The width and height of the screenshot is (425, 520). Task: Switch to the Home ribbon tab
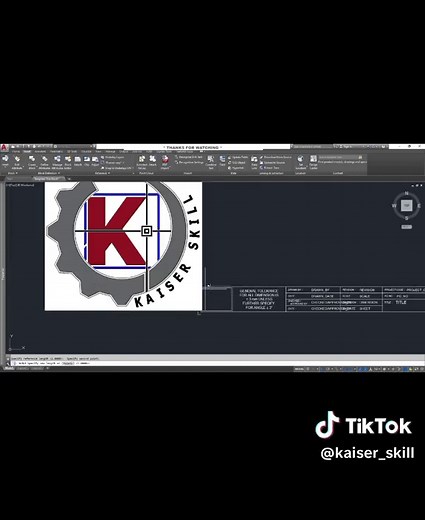tap(16, 152)
